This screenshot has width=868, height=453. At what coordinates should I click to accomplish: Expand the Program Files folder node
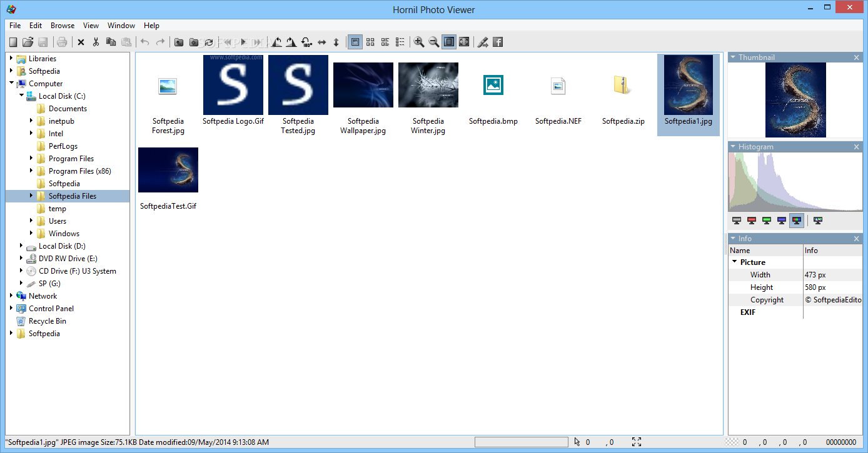click(x=31, y=158)
